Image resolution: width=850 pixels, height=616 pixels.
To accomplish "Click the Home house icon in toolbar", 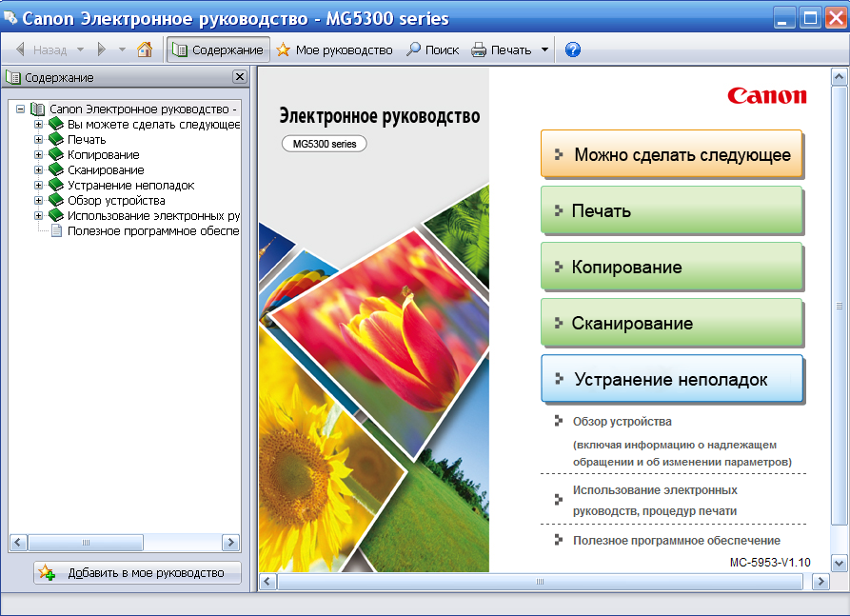I will coord(144,50).
